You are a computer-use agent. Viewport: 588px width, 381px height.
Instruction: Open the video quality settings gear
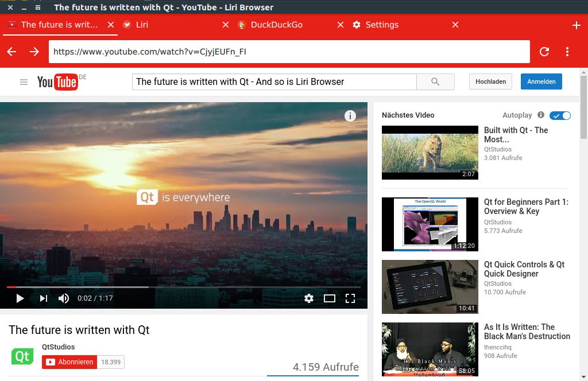[309, 298]
